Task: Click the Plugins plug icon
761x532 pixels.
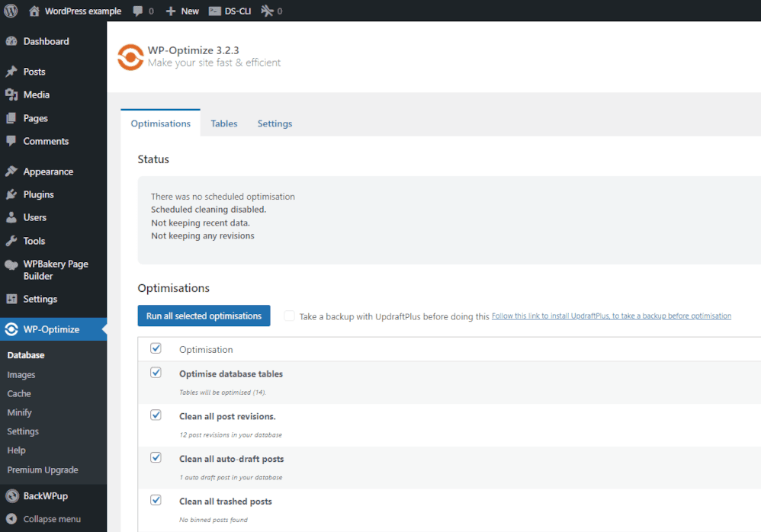Action: click(11, 194)
